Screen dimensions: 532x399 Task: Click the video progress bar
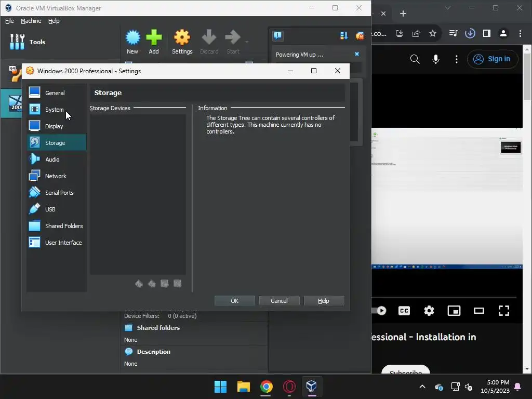point(444,298)
